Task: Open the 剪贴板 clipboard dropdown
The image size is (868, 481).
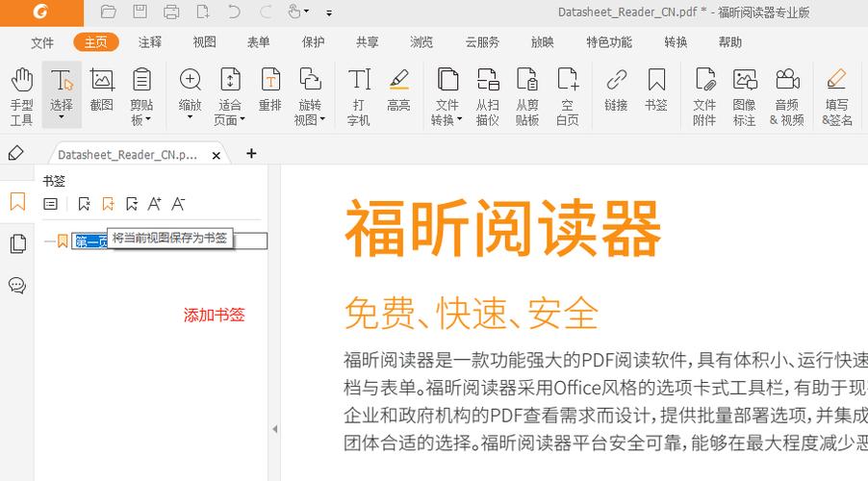Action: pyautogui.click(x=141, y=96)
